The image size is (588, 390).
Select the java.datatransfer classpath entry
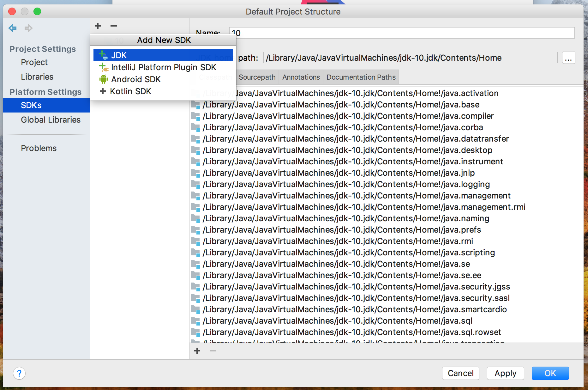click(387, 139)
